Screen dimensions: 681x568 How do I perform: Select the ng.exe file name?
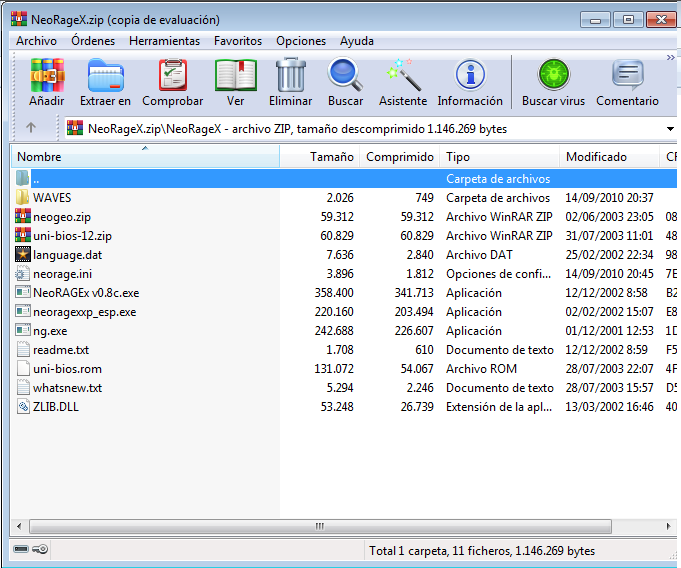click(50, 331)
